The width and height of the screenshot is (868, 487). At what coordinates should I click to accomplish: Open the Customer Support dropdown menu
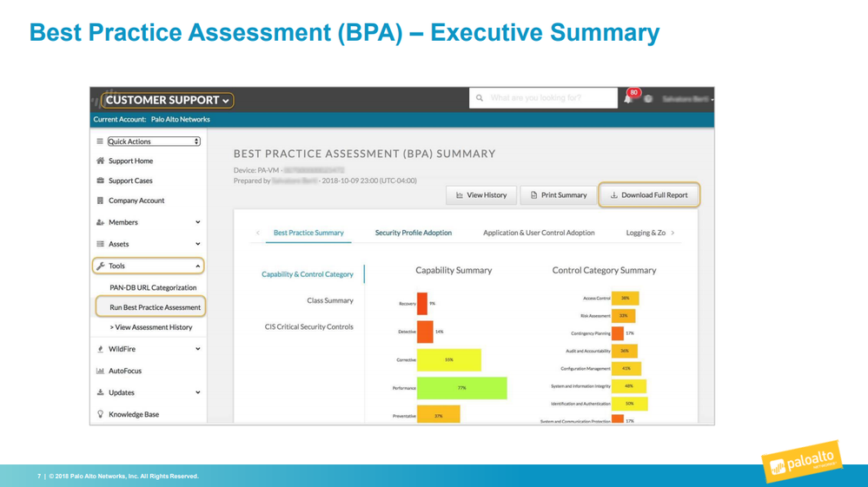[x=167, y=100]
